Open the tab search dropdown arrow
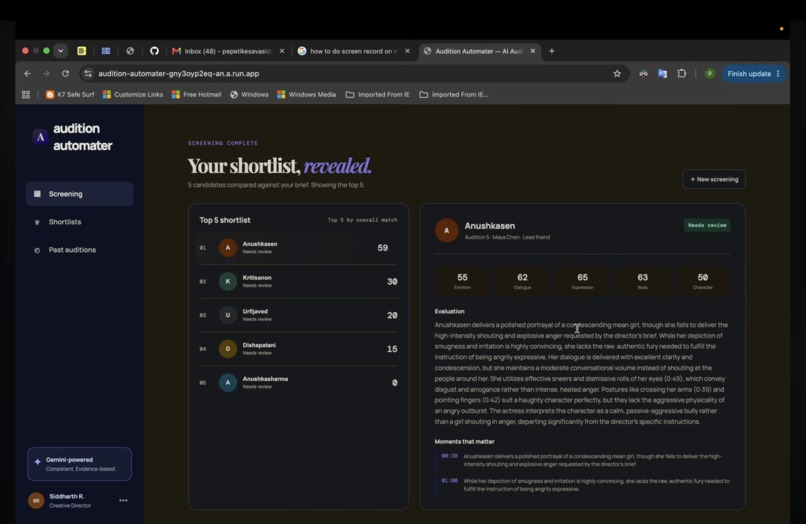The width and height of the screenshot is (806, 524). pos(61,51)
